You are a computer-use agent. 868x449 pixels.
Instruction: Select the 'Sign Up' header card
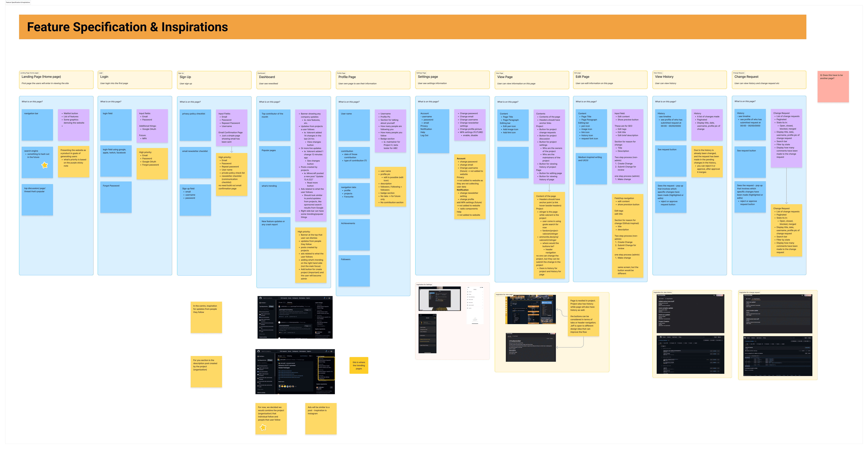tap(214, 80)
